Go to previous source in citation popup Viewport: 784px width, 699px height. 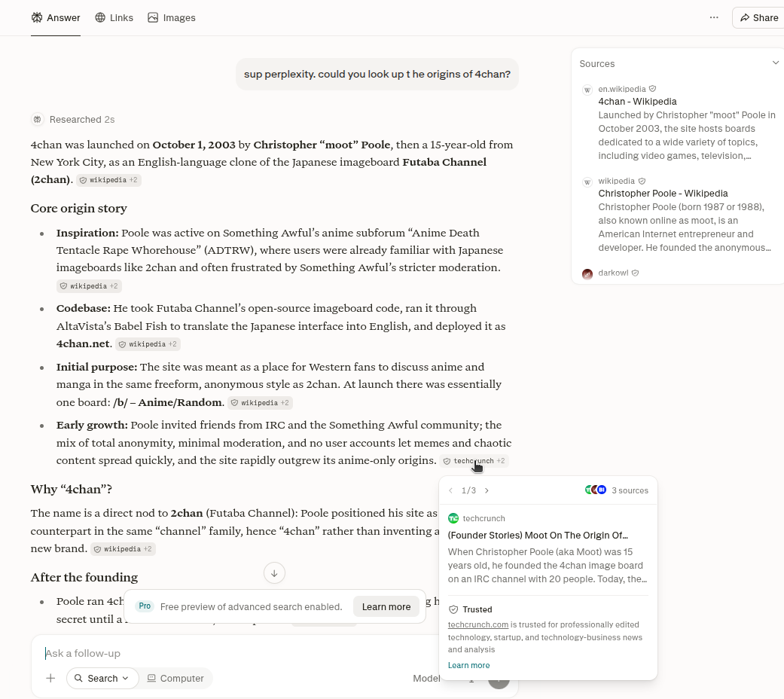451,490
